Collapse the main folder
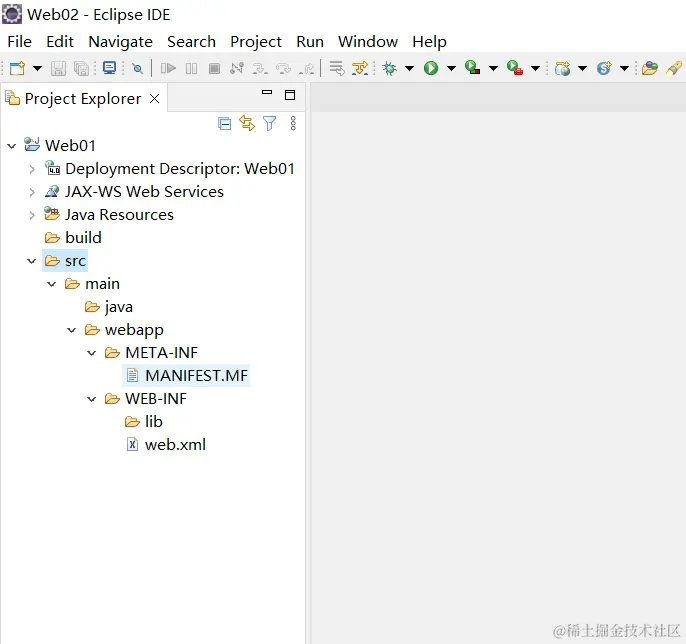Screen dimensions: 686x644 coord(52,284)
